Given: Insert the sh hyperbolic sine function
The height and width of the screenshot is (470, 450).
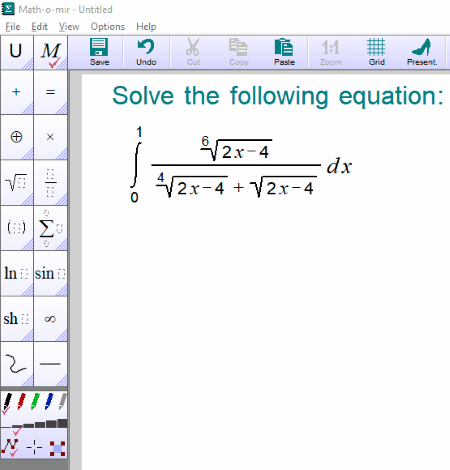Looking at the screenshot, I should click(x=17, y=319).
